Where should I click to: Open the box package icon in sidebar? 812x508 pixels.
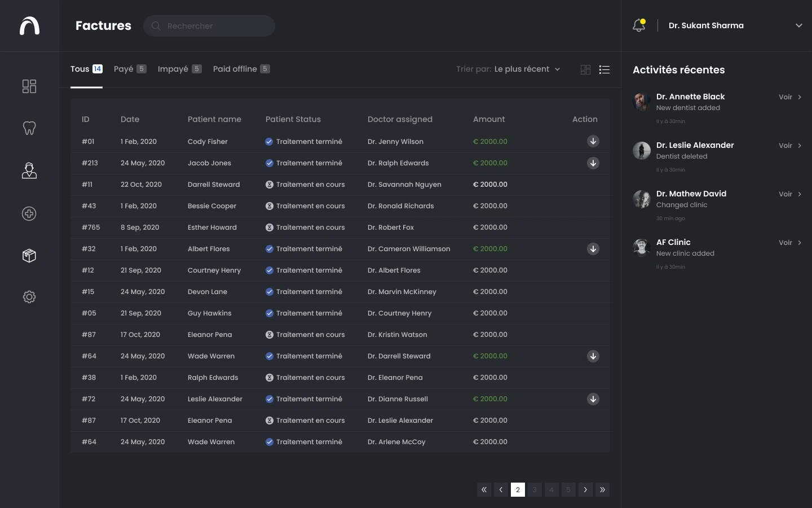(x=29, y=256)
